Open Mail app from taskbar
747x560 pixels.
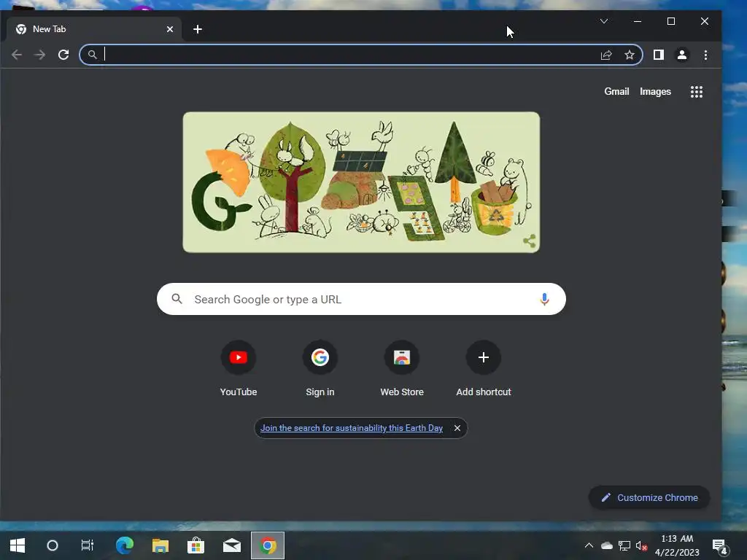pyautogui.click(x=232, y=545)
